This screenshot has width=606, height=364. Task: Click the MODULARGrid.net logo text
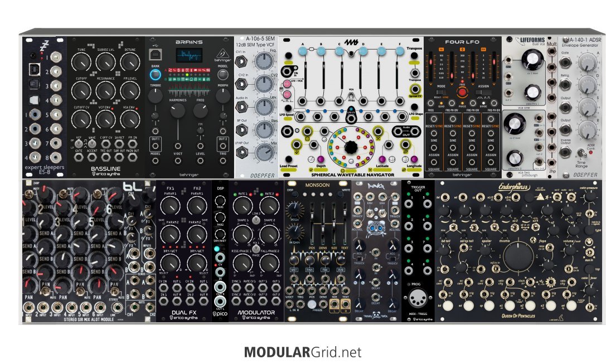pos(303,352)
